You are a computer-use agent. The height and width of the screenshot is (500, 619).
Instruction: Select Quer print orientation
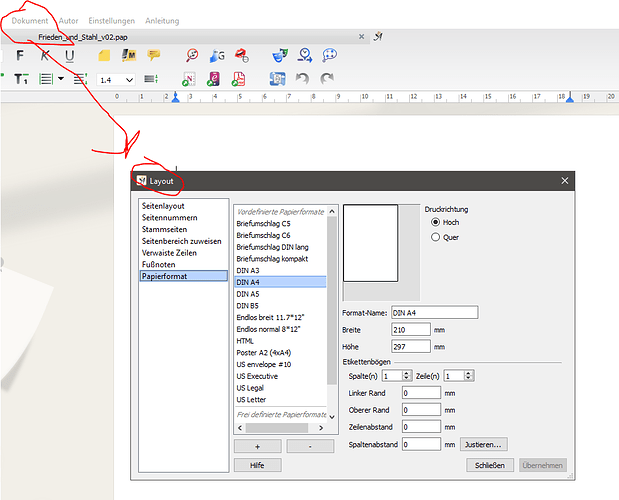click(x=435, y=237)
